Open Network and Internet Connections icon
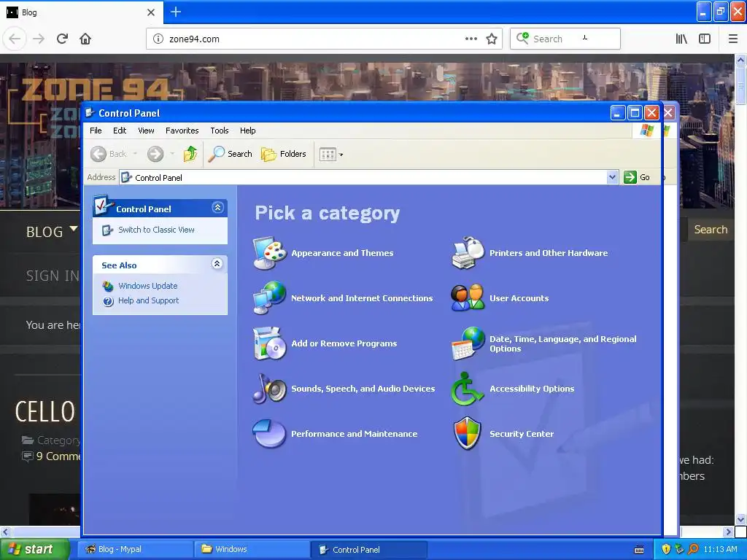Screen dimensions: 747x560 point(270,297)
